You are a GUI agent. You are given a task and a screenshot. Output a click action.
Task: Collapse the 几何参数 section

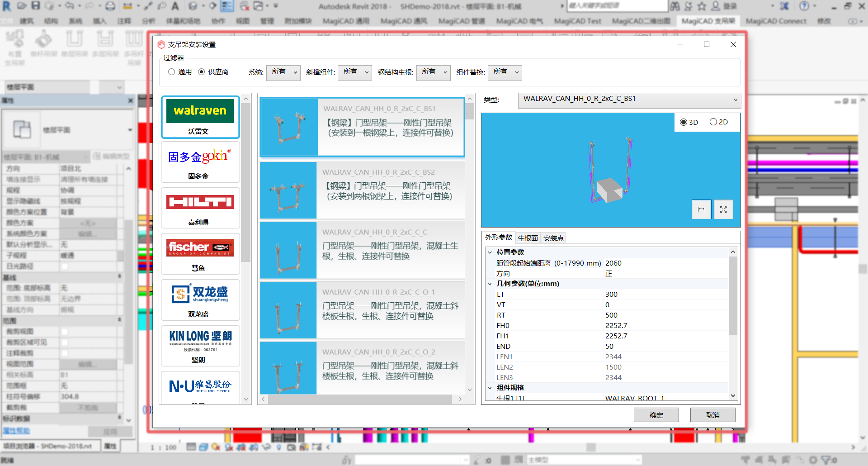tap(491, 284)
